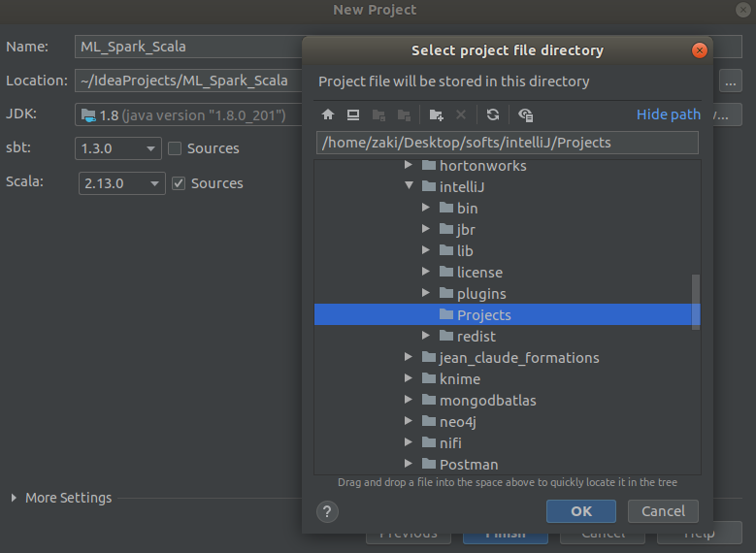Open the sbt version 1.3.0 dropdown
756x553 pixels.
coord(118,148)
